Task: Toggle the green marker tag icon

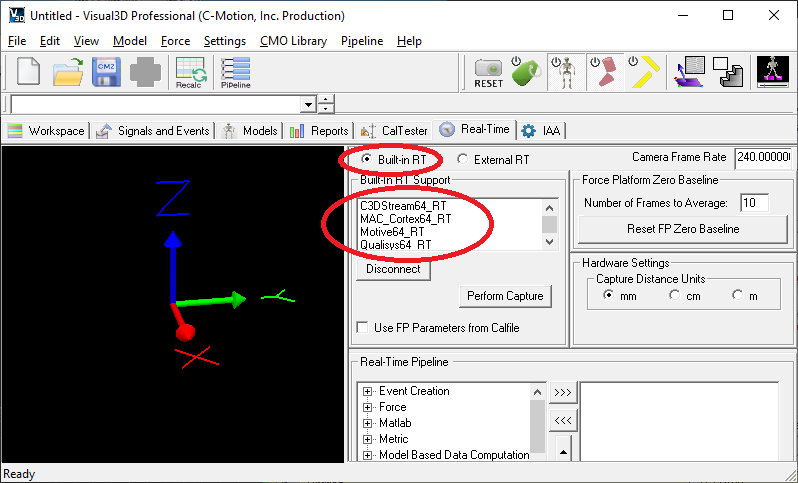Action: (x=526, y=72)
